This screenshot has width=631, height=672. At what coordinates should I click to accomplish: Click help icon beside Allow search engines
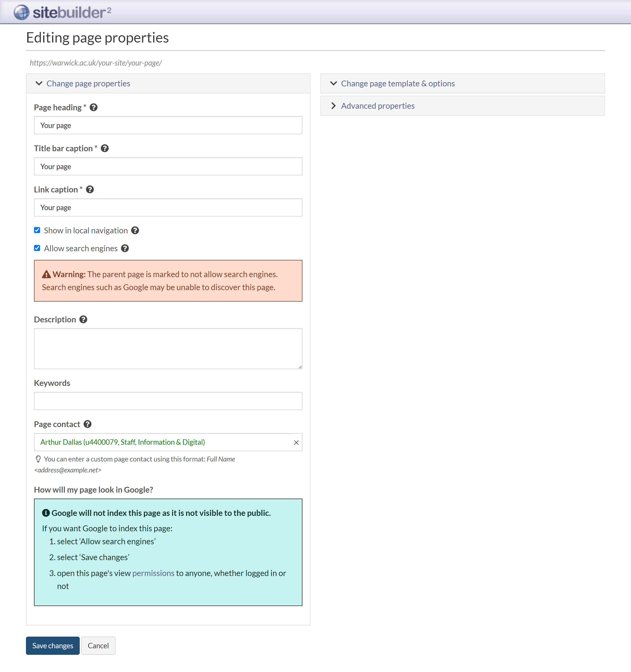[125, 249]
